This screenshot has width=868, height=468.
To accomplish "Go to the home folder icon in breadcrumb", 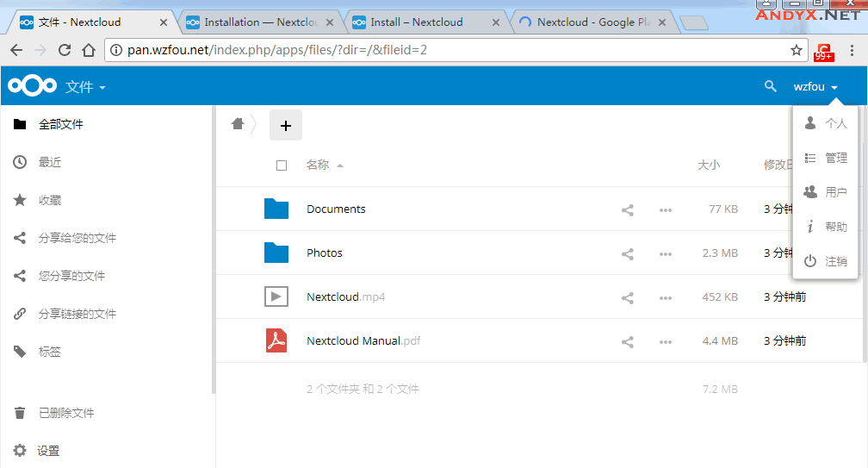I will (x=238, y=124).
